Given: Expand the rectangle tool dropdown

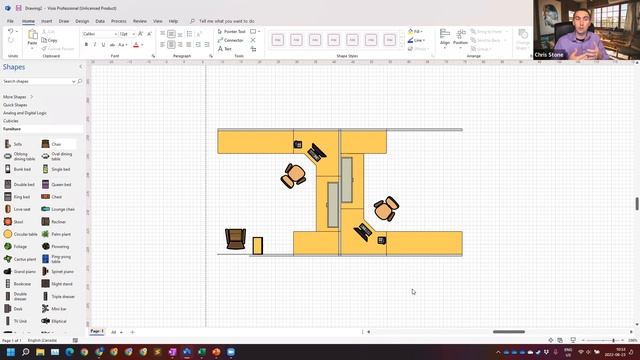Looking at the screenshot, I should click(259, 31).
